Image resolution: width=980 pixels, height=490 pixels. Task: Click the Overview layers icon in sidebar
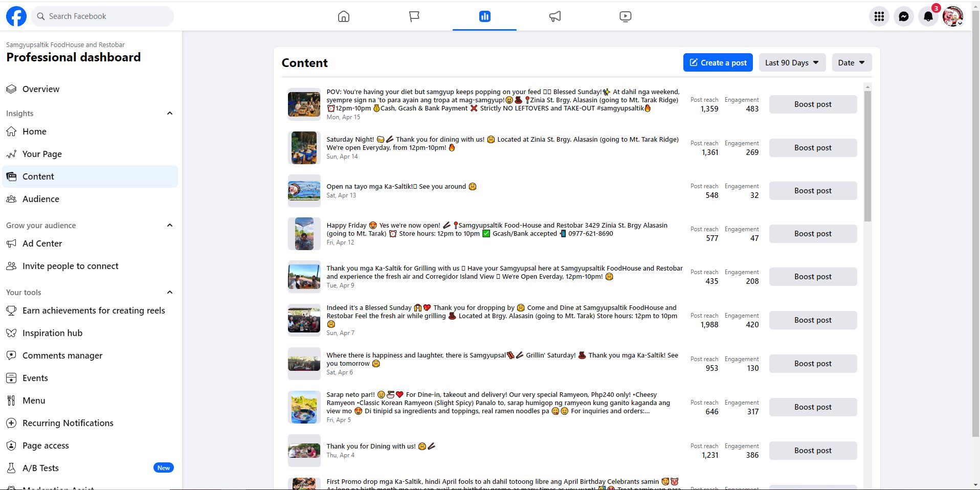pos(11,89)
